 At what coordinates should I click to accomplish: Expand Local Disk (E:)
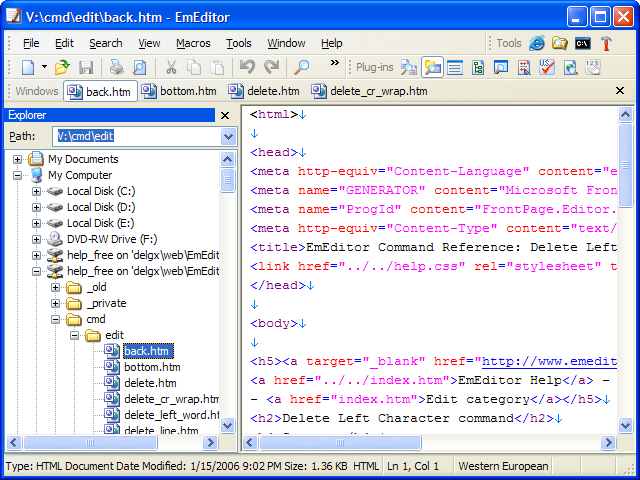coord(36,223)
